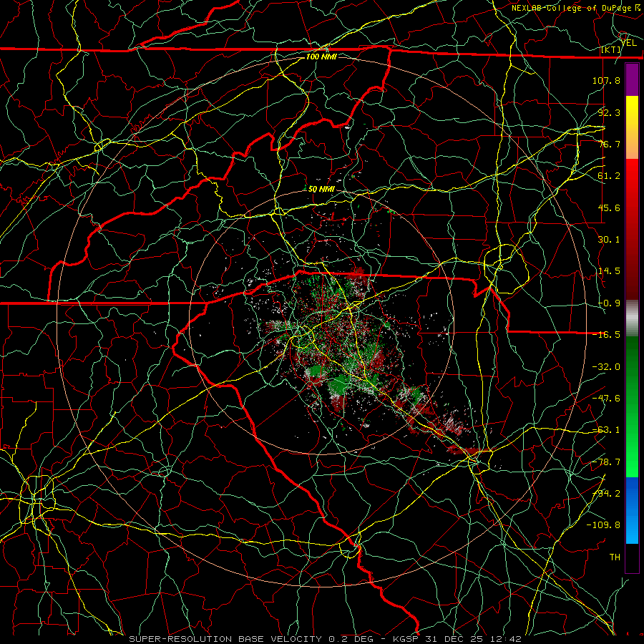Click the purple segment of the color bar
Screen dimensions: 644x644
click(x=632, y=79)
